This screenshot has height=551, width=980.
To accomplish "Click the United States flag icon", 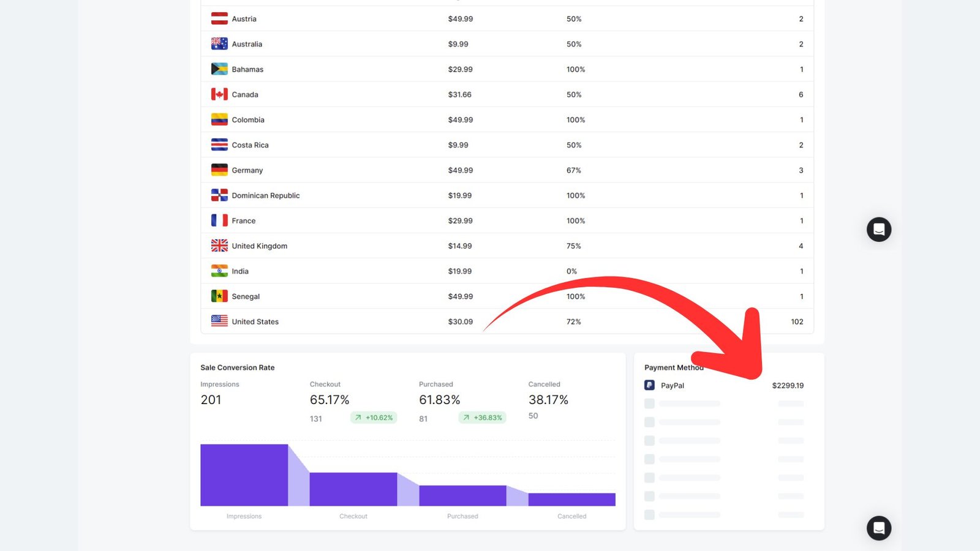I will pyautogui.click(x=219, y=321).
